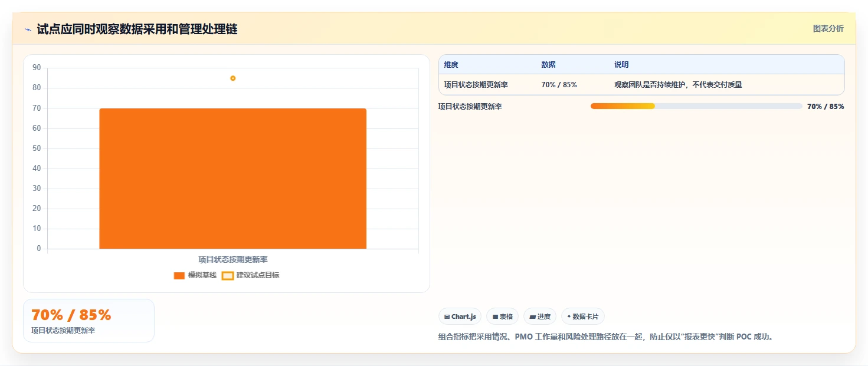Screen dimensions: 868x366
Task: Click the 0 y-axis tick label
Action: (39, 249)
